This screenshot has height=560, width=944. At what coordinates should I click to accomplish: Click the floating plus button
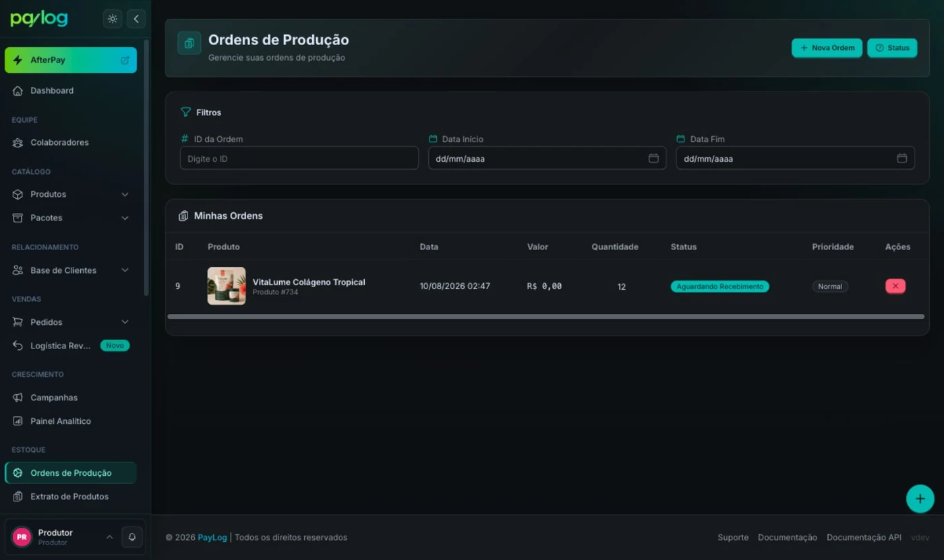pos(920,499)
